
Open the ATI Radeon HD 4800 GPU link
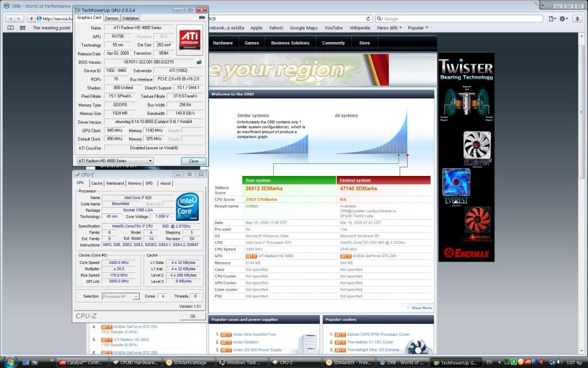[x=276, y=256]
